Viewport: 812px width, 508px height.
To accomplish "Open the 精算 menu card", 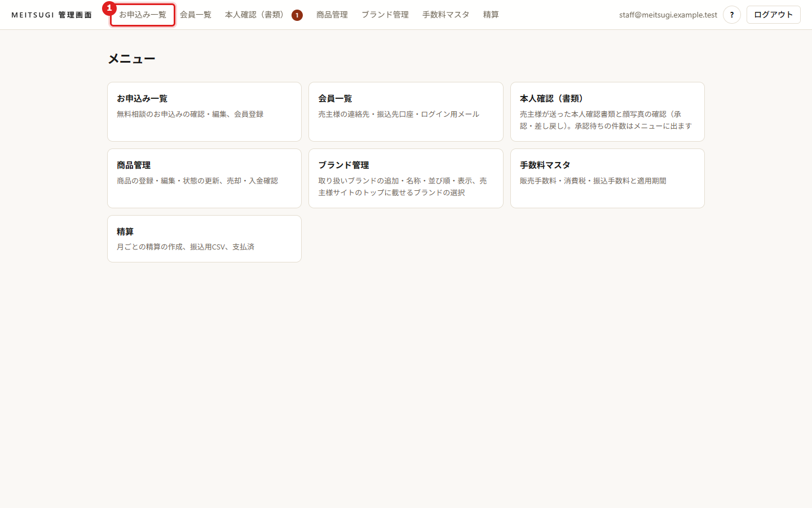I will 204,239.
